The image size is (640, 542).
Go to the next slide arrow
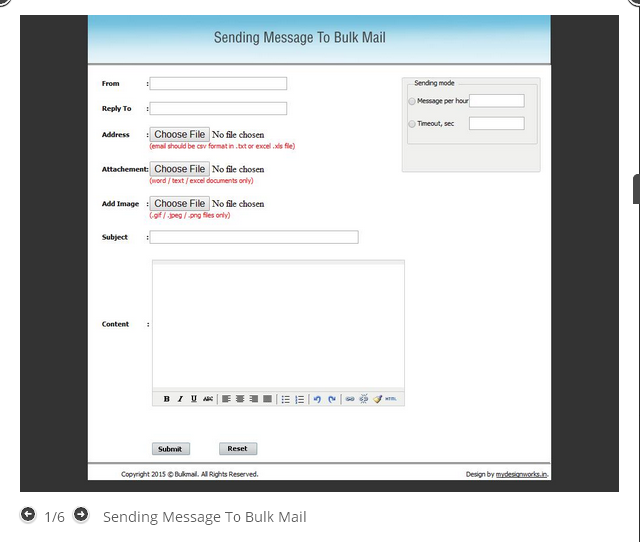point(81,514)
